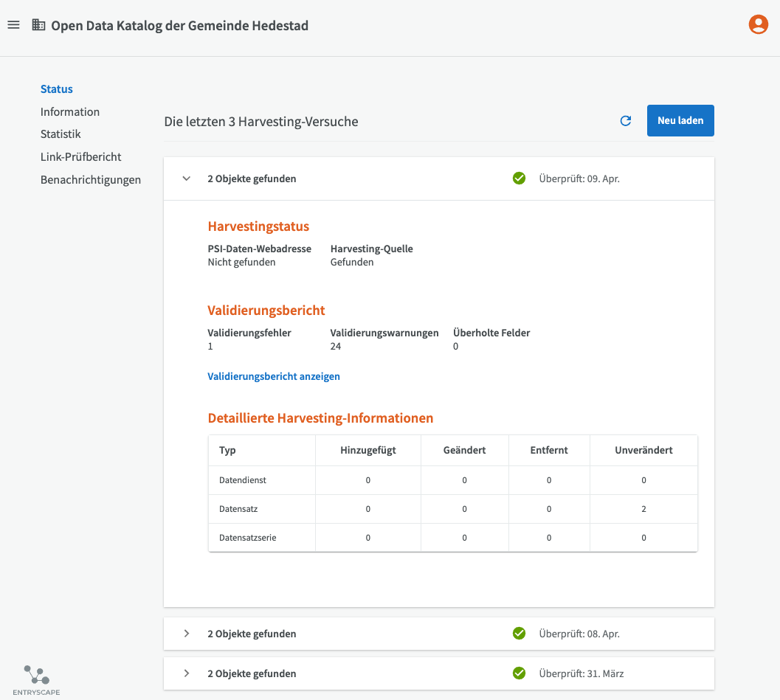Click the Geändert column header

pos(465,451)
